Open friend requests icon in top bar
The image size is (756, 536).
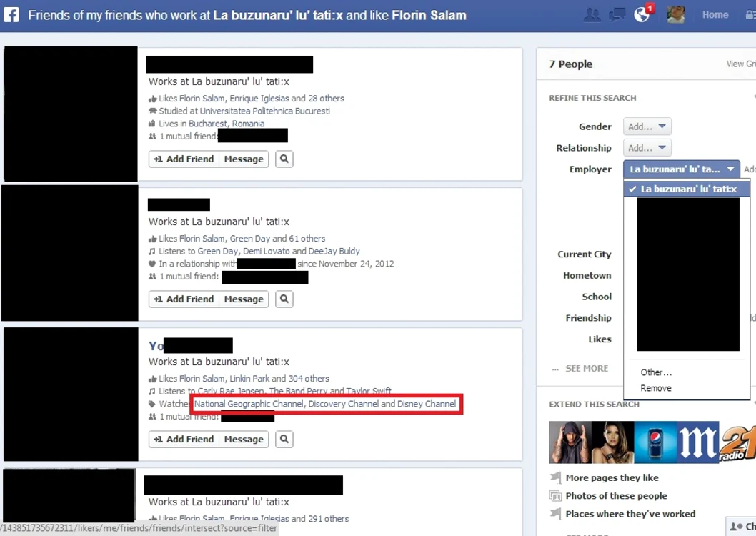592,15
